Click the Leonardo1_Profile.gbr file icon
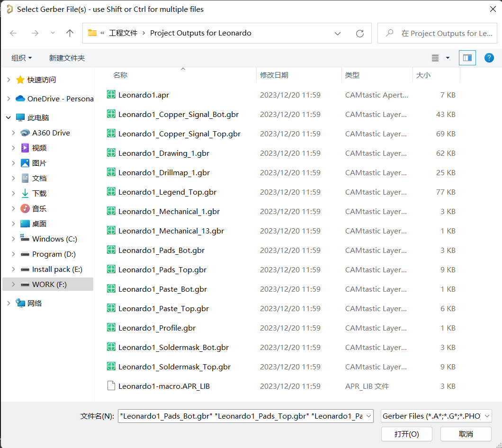Image resolution: width=502 pixels, height=448 pixels. point(111,328)
